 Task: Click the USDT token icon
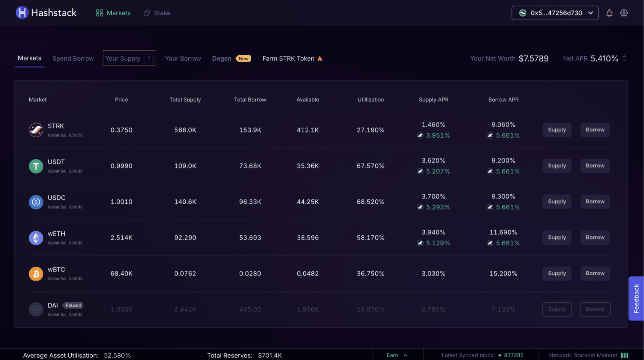36,166
